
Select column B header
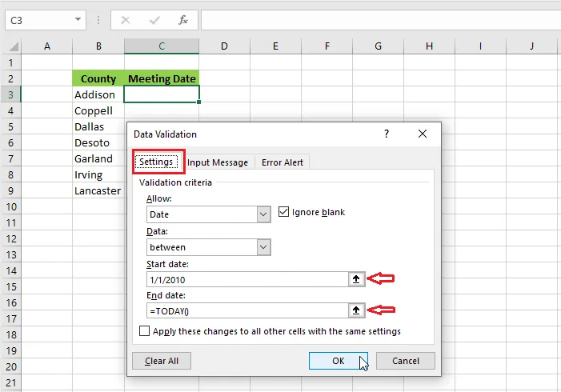[98, 46]
